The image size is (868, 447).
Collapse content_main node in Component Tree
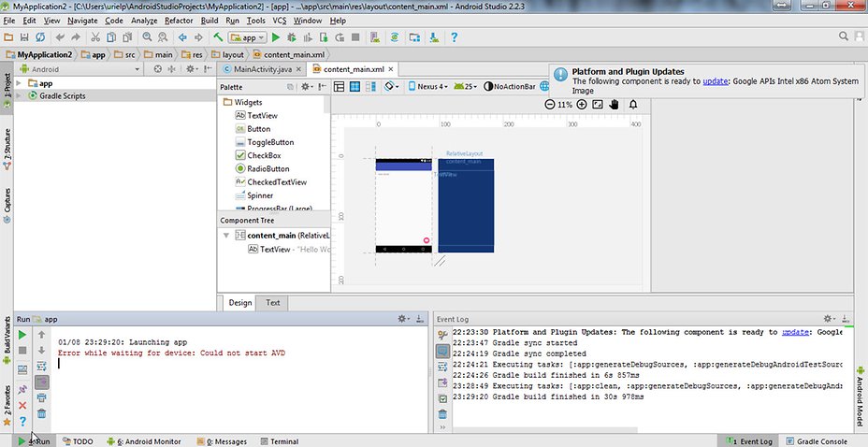(225, 235)
